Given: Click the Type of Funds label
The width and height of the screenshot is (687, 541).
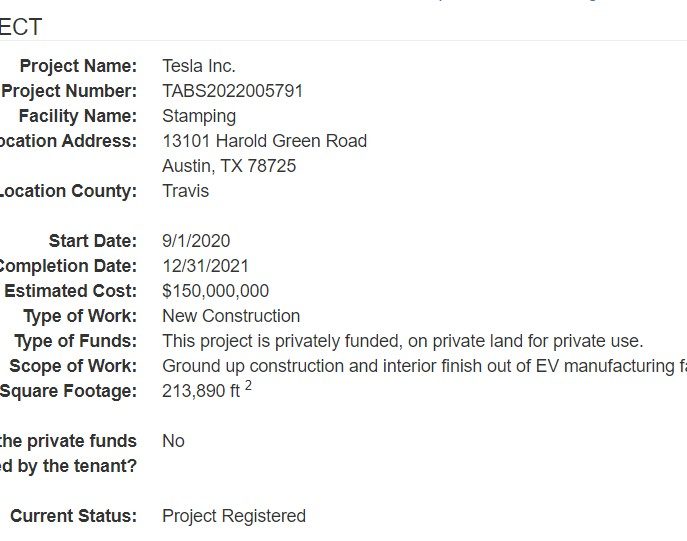Looking at the screenshot, I should click(x=76, y=342).
